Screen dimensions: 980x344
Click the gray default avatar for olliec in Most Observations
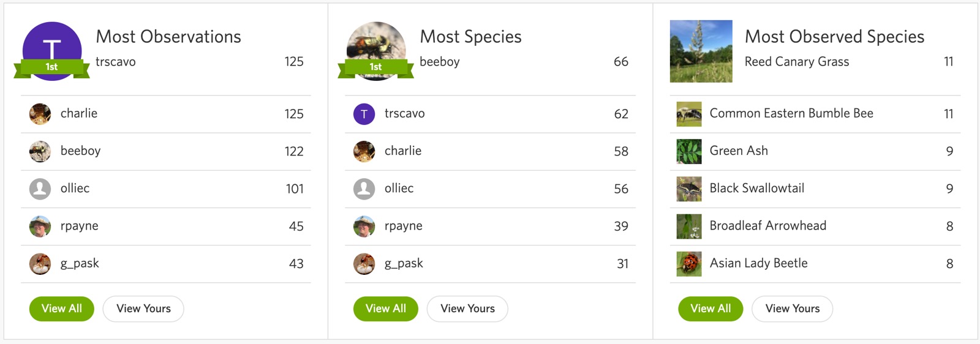[40, 189]
